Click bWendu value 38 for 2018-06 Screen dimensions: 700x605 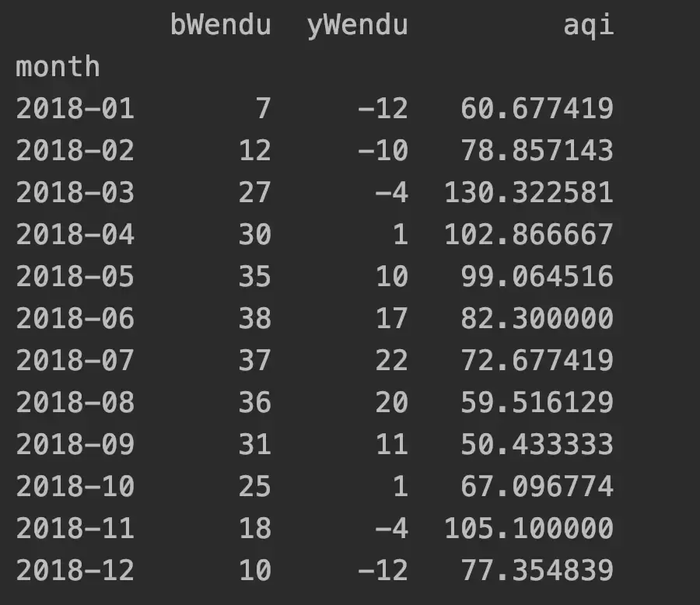click(x=254, y=319)
